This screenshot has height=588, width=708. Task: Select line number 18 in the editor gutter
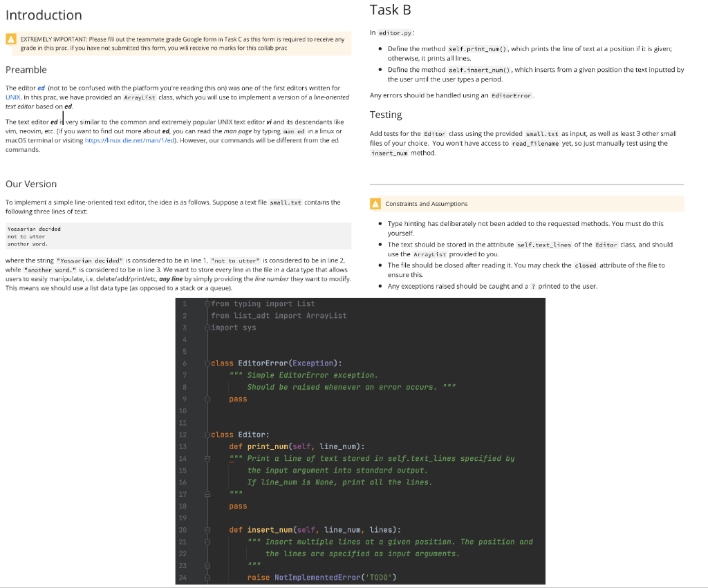[x=183, y=505]
